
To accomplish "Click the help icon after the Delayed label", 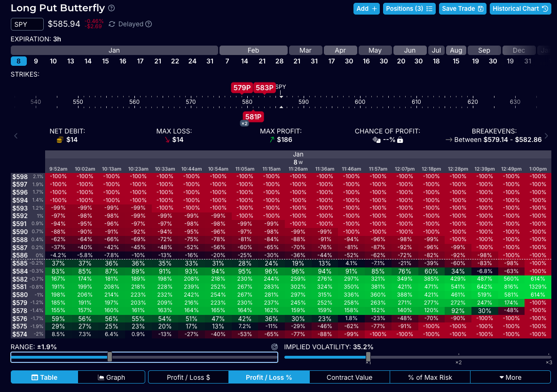I will [149, 24].
